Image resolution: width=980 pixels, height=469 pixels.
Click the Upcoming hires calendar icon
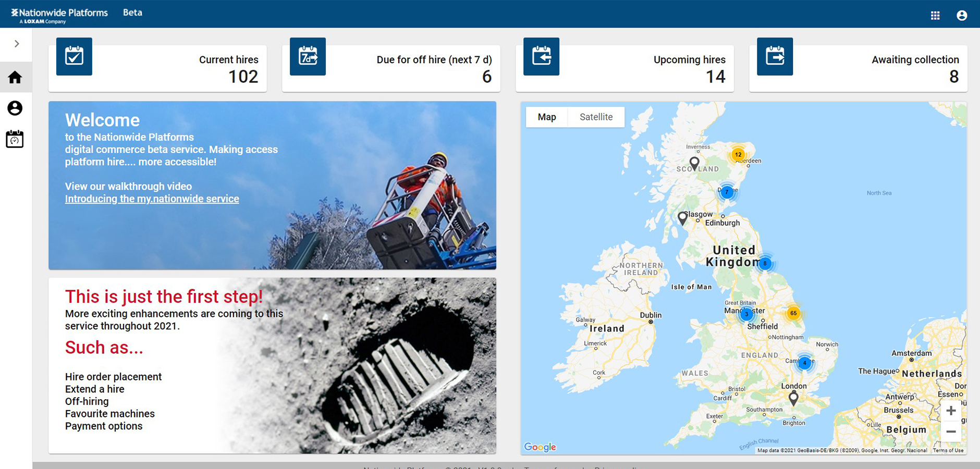click(x=541, y=56)
